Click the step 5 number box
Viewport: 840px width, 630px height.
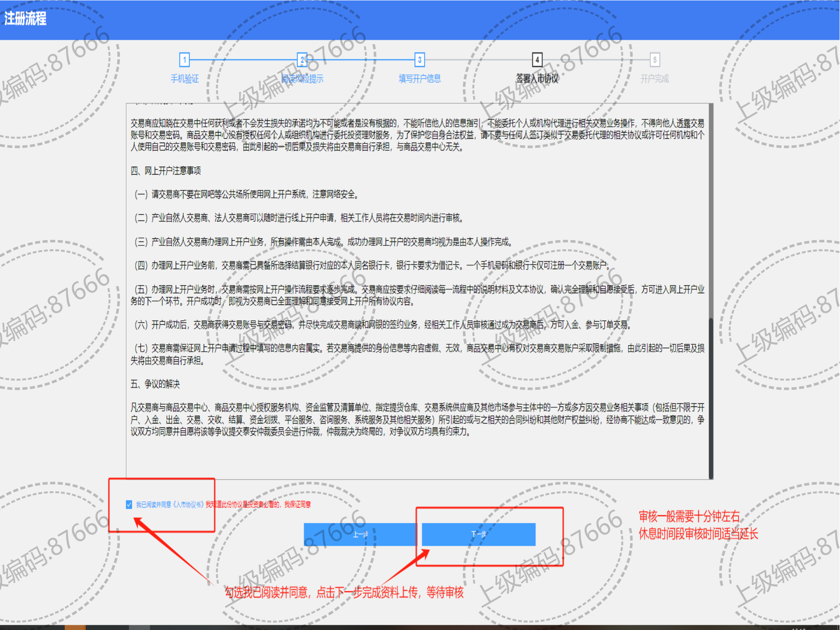(x=654, y=59)
